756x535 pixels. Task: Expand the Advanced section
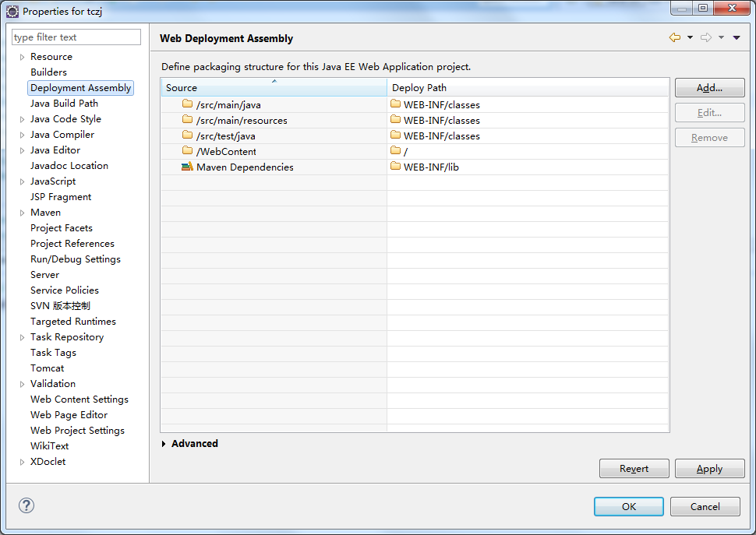click(164, 444)
